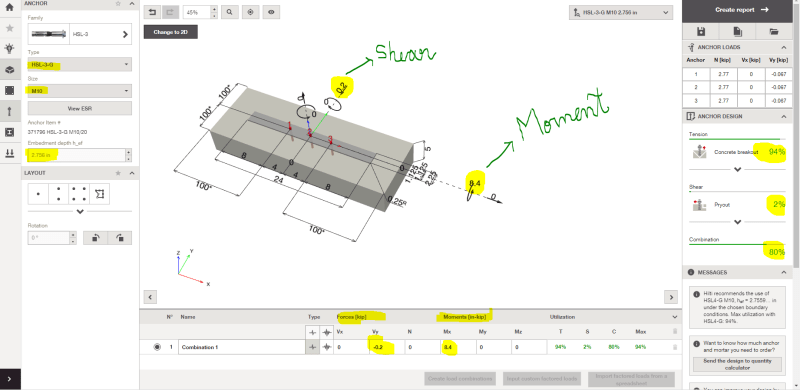This screenshot has width=800, height=390.
Task: Open the anchor Family selector HSL-3
Action: tap(80, 34)
